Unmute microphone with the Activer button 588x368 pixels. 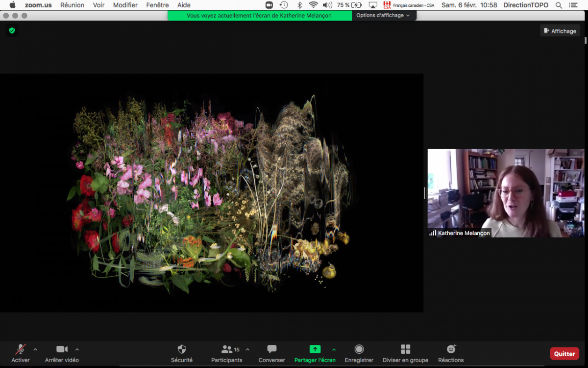coord(21,349)
